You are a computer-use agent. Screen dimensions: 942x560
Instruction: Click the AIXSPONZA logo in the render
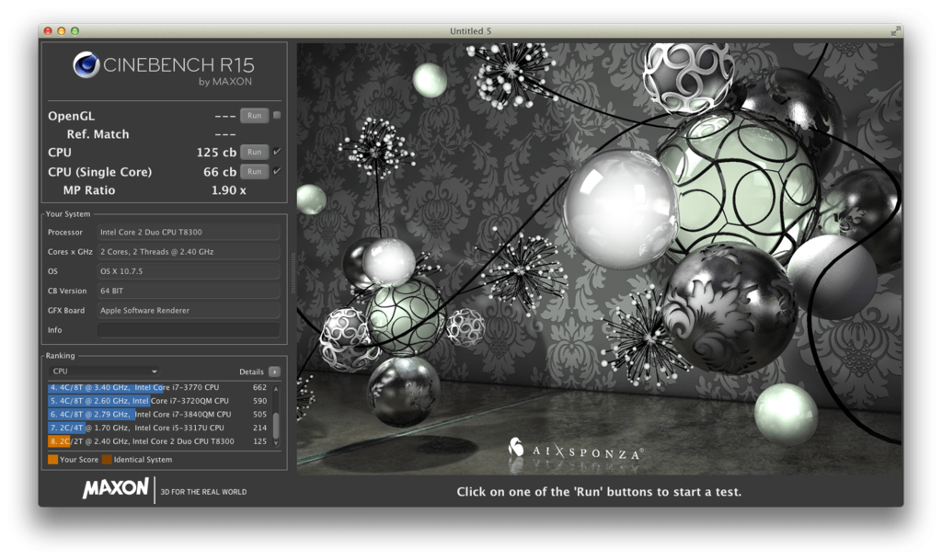coord(576,451)
